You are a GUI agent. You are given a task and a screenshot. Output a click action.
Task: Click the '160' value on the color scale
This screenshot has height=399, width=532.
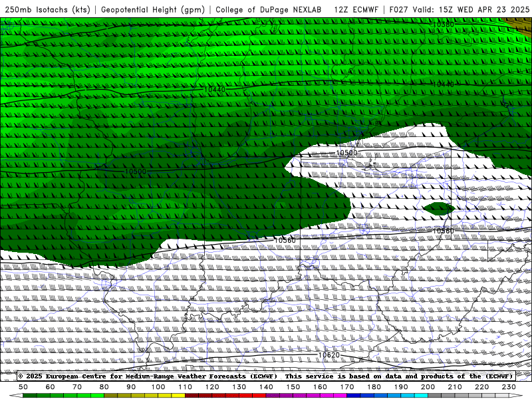point(320,387)
